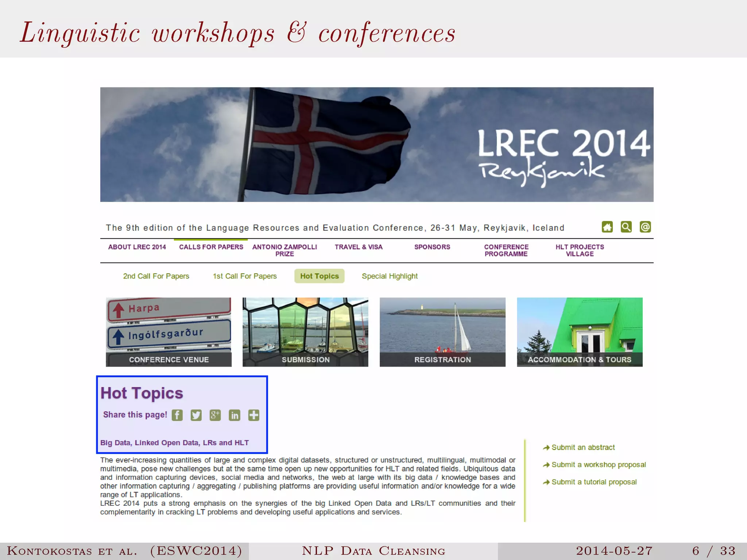Click arrow icon beside Submit an abstract
Viewport: 747px width, 560px height.
[x=546, y=448]
